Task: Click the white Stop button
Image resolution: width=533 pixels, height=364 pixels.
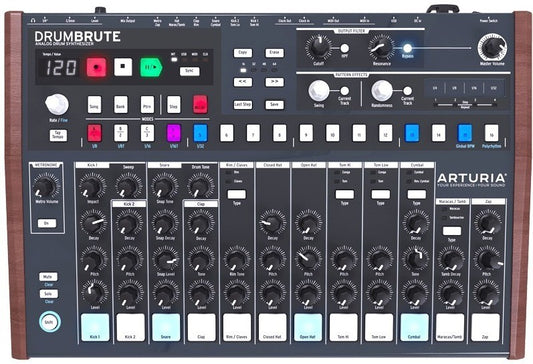Action: pos(123,67)
